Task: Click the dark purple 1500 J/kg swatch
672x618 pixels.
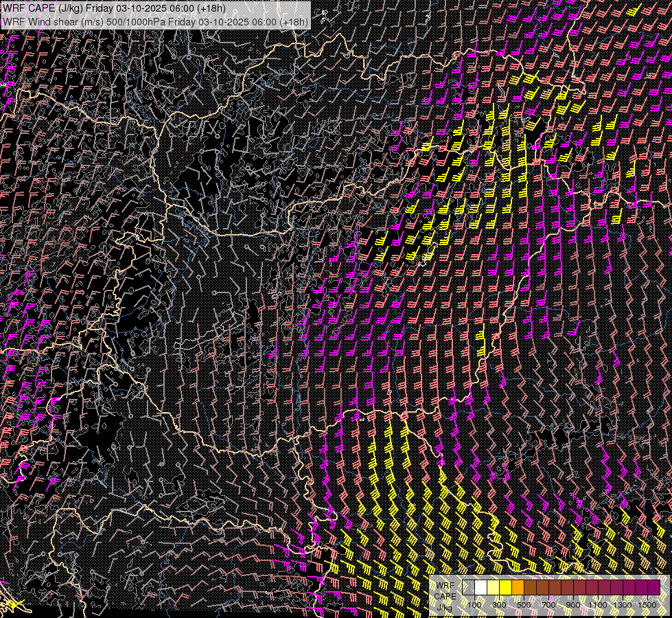Action: click(x=653, y=588)
